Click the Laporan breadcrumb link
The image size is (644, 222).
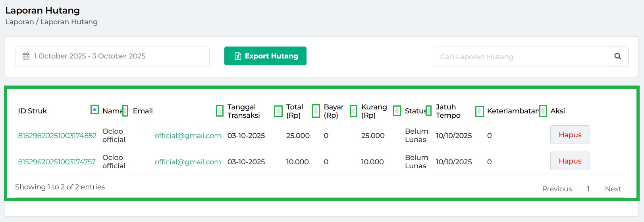pyautogui.click(x=19, y=22)
